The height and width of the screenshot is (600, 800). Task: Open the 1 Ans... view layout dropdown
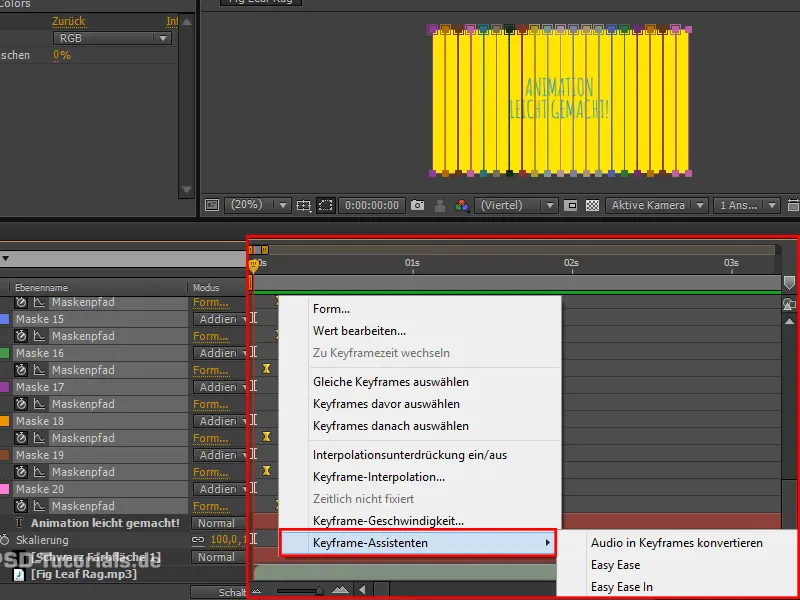click(747, 205)
